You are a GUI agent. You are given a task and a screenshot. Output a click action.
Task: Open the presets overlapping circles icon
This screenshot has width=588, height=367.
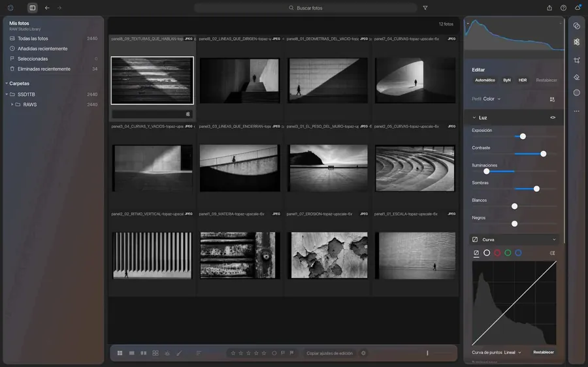pyautogui.click(x=577, y=26)
